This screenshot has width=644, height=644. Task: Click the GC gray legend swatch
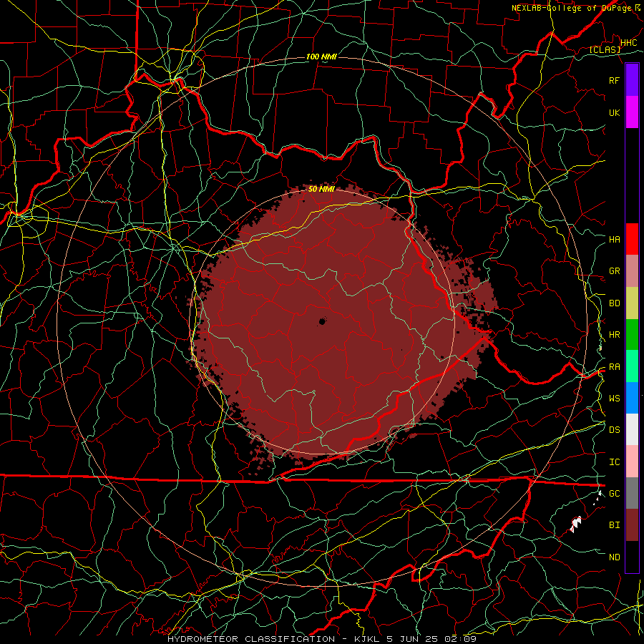[x=632, y=493]
